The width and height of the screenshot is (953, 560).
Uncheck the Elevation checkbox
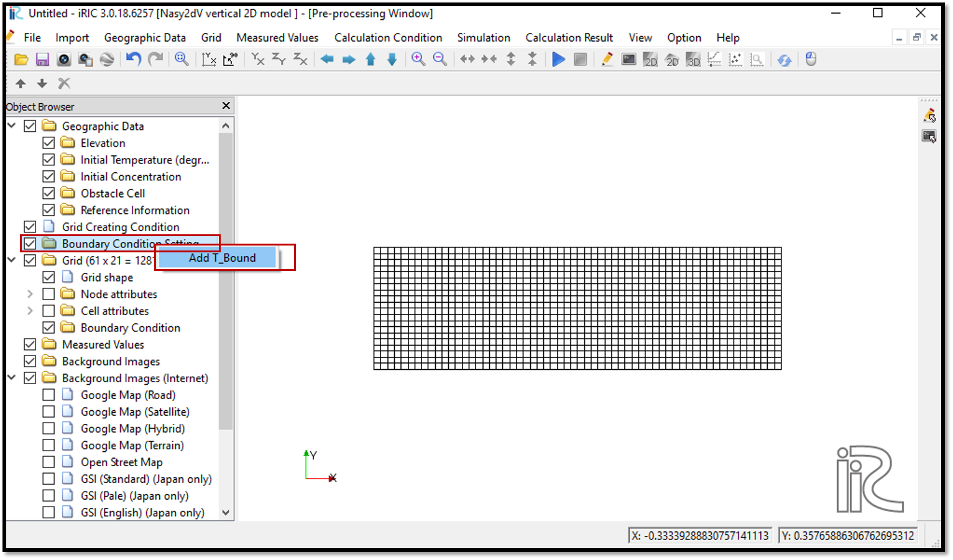coord(48,143)
